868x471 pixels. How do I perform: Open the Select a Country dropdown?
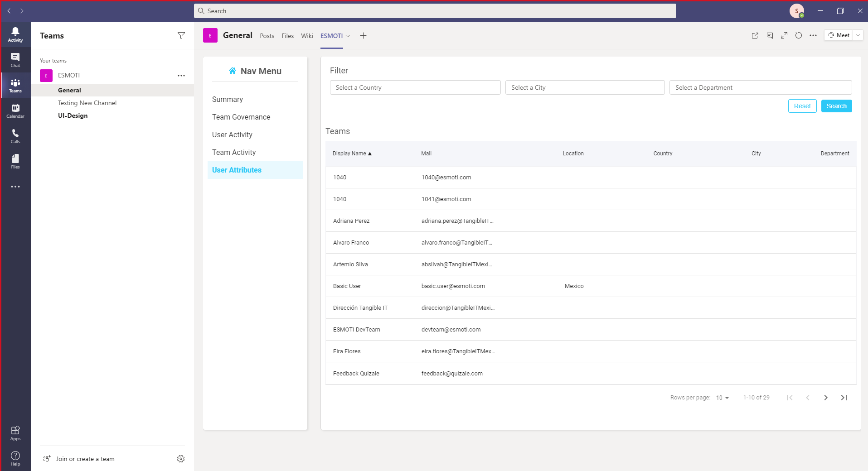415,87
